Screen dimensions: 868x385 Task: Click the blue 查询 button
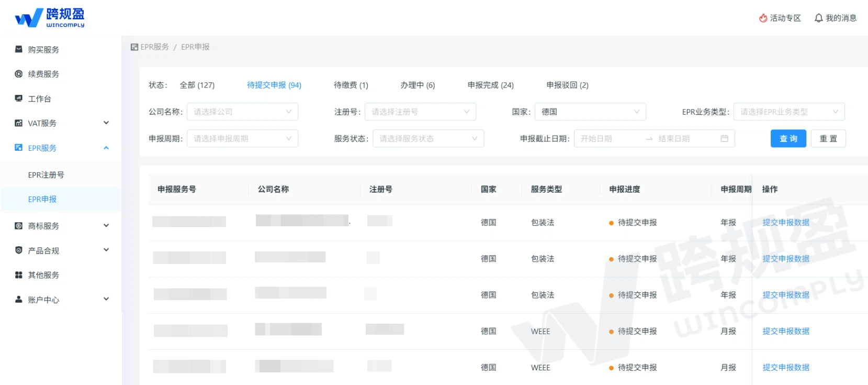pos(788,138)
